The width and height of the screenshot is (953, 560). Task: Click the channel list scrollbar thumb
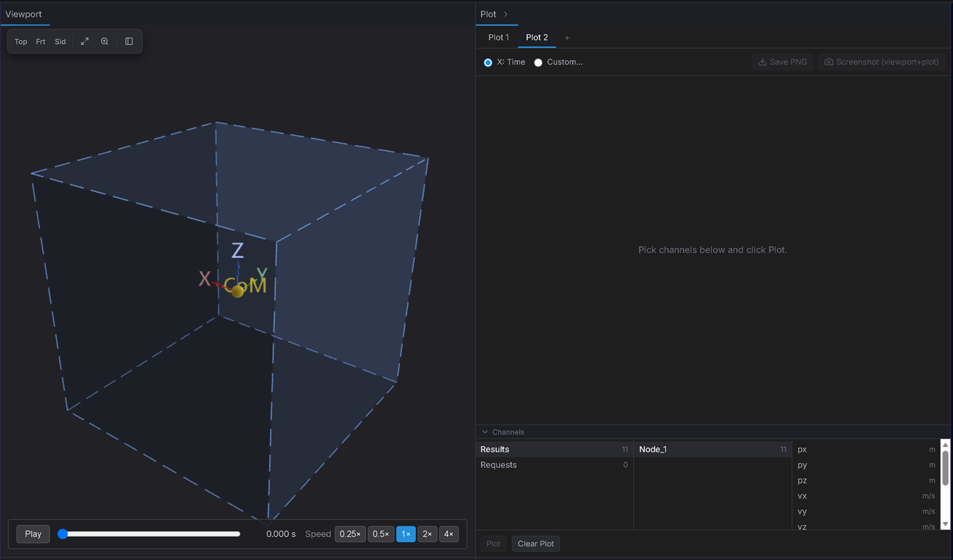tap(945, 468)
